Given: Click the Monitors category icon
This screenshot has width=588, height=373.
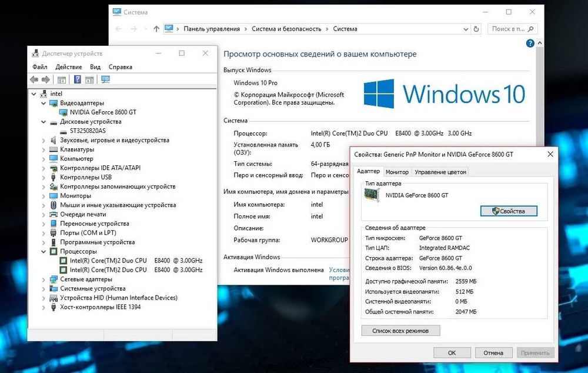Looking at the screenshot, I should 54,196.
